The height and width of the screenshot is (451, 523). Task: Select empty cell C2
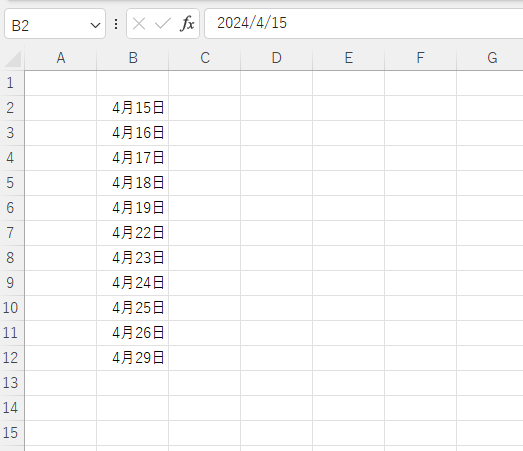tap(204, 108)
